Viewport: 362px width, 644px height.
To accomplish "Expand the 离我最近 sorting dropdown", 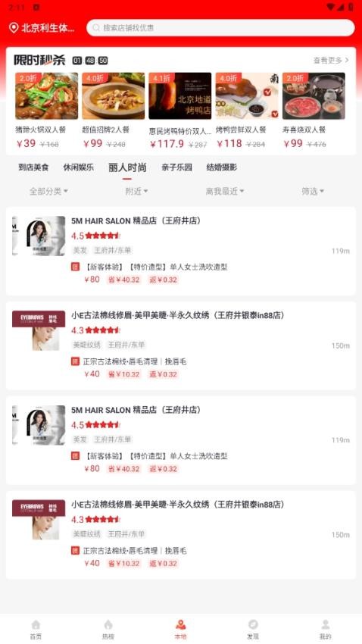I will 225,191.
